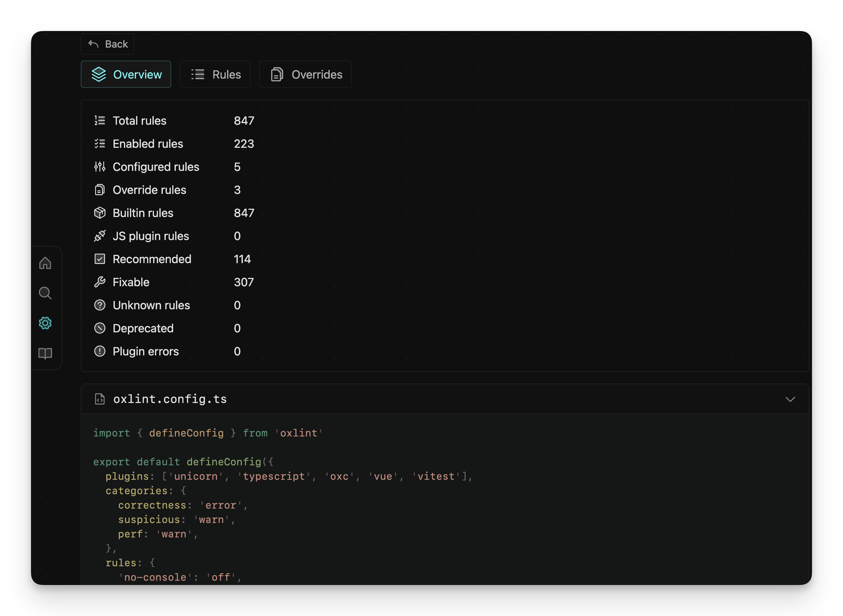
Task: Open docs via the book sidebar icon
Action: point(45,353)
